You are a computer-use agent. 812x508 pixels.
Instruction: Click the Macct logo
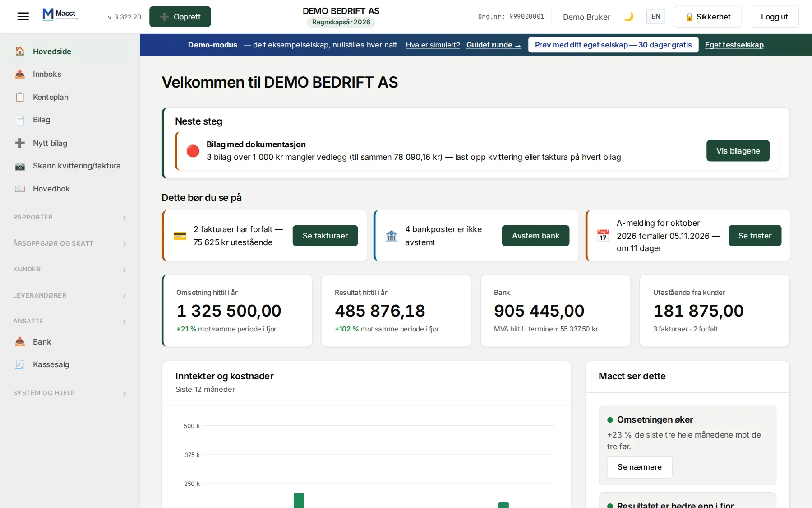[x=60, y=14]
